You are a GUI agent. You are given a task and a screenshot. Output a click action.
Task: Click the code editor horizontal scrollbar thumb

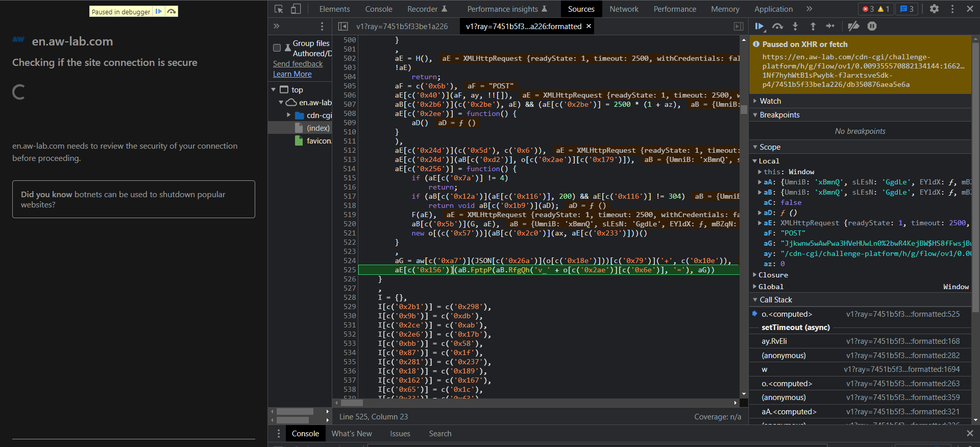click(x=352, y=403)
